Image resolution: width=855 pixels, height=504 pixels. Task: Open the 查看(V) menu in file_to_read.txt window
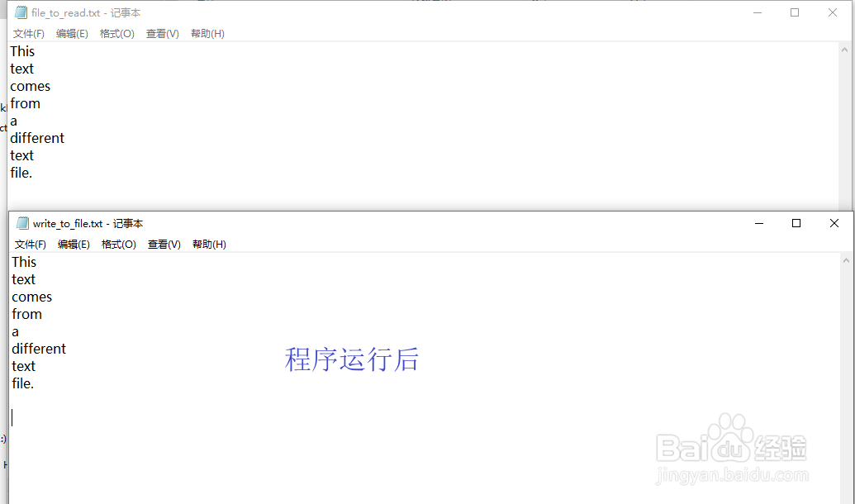click(x=162, y=33)
